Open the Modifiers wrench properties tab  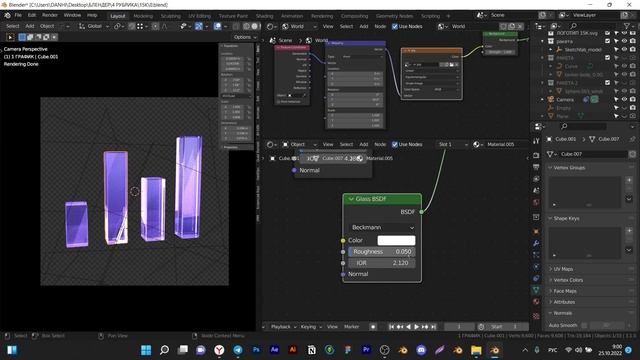(536, 243)
